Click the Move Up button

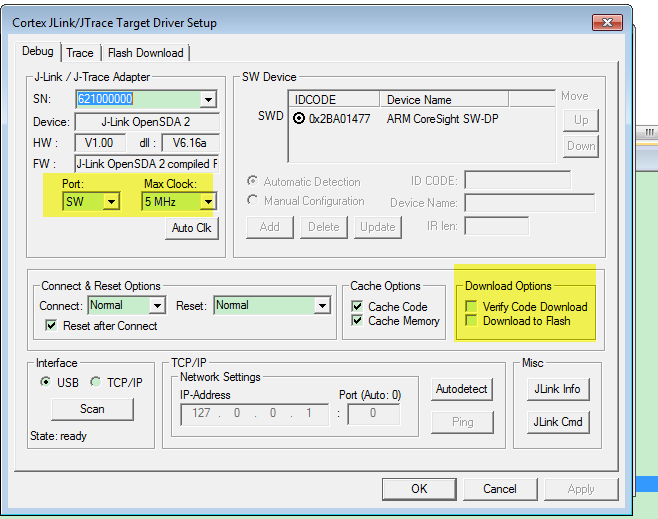tap(581, 121)
